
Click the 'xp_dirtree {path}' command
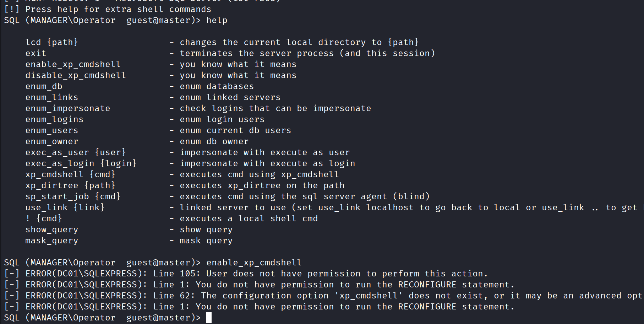pyautogui.click(x=70, y=185)
